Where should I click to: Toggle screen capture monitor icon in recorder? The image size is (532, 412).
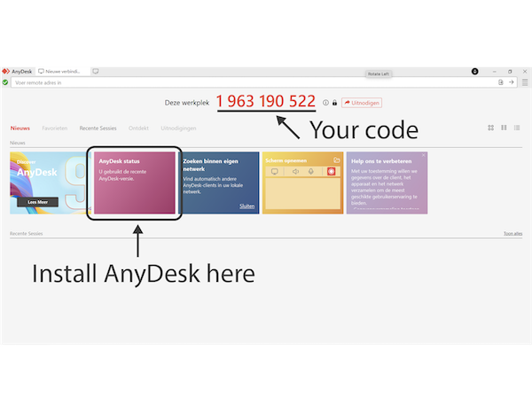pos(275,172)
